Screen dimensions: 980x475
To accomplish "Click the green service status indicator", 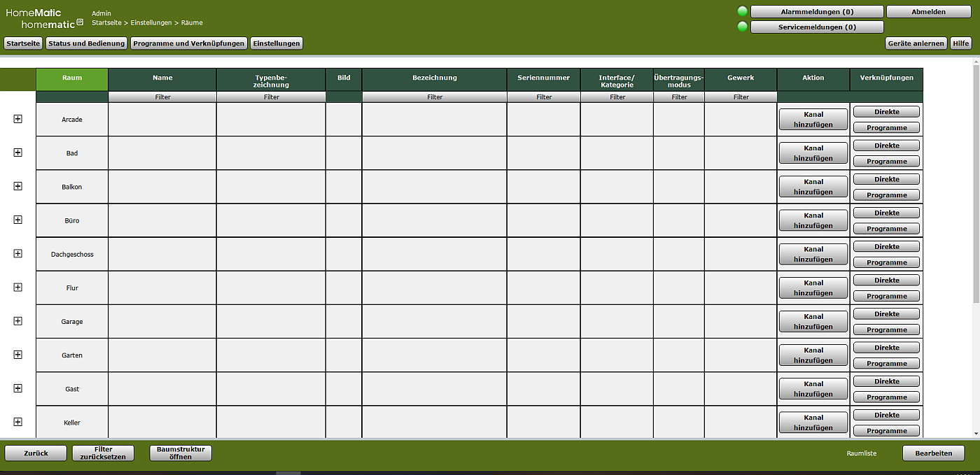I will (x=743, y=27).
